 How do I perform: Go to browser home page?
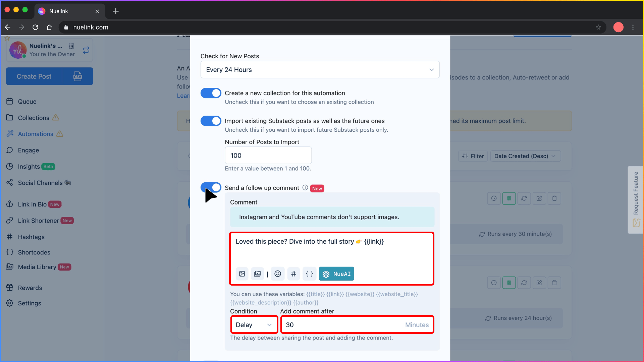pyautogui.click(x=49, y=27)
